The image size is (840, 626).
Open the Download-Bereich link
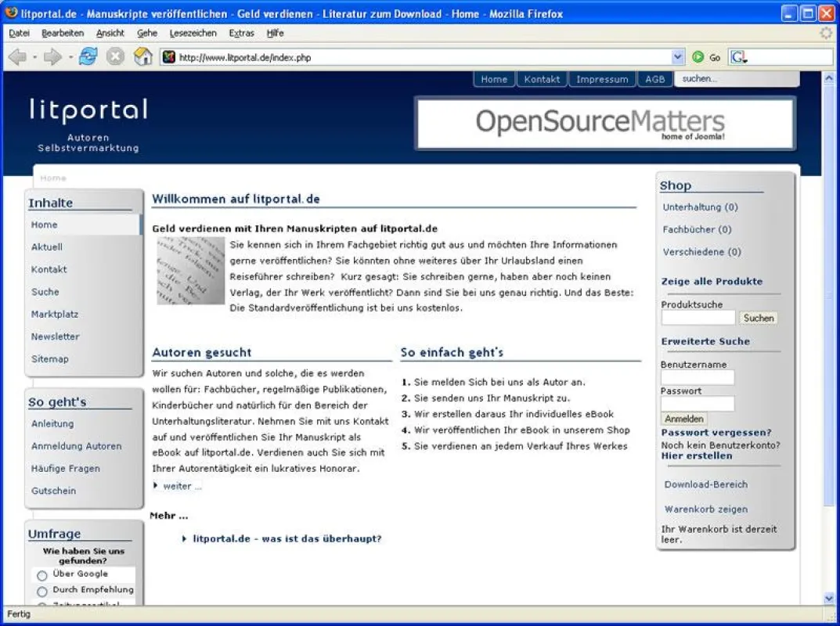(x=706, y=484)
